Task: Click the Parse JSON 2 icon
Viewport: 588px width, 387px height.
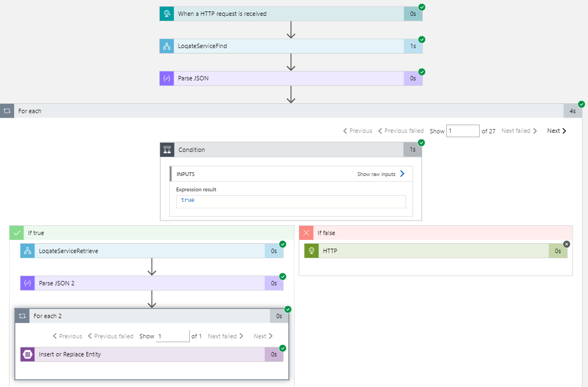Action: click(x=27, y=283)
